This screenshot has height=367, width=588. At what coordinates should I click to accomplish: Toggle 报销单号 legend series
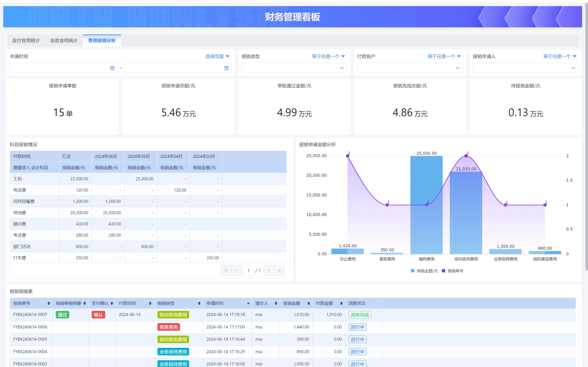(452, 271)
